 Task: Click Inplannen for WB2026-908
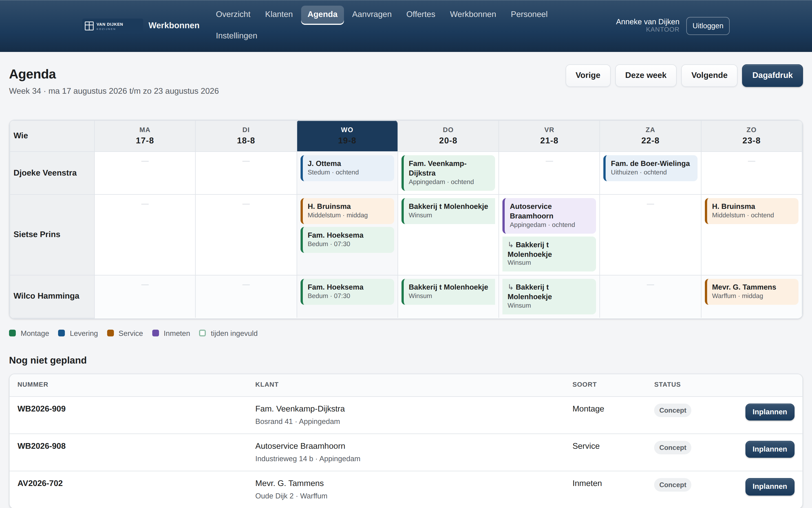pyautogui.click(x=770, y=449)
